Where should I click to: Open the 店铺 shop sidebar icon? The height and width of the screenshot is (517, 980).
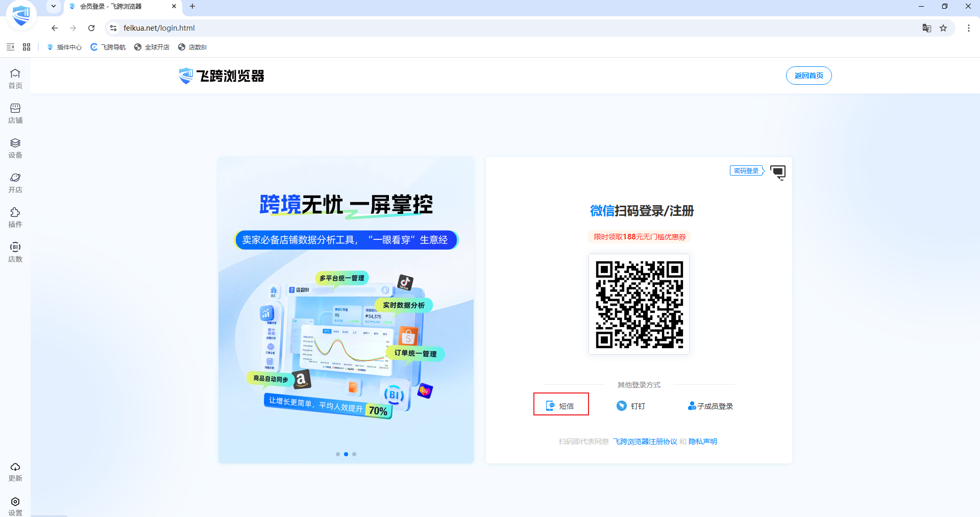tap(15, 114)
